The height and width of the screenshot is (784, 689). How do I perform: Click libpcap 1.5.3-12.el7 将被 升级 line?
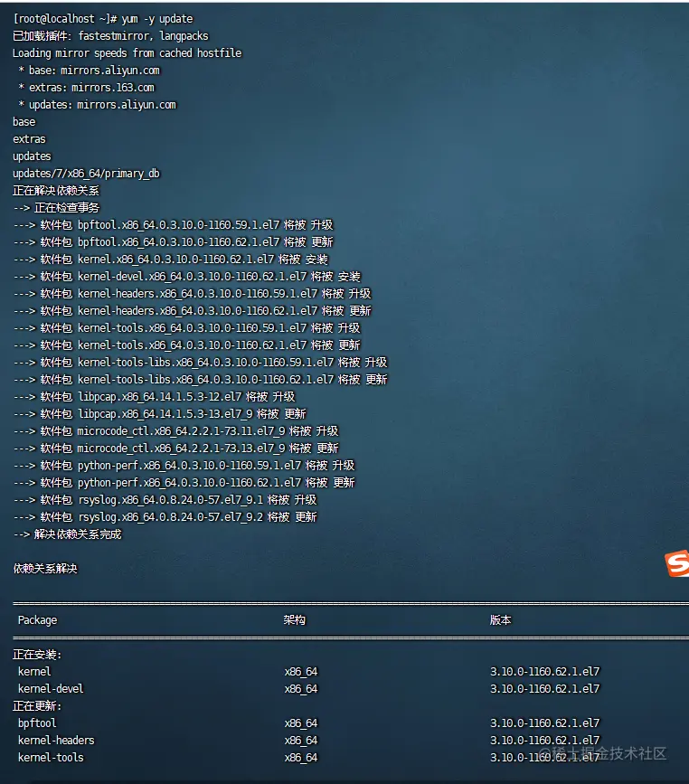(154, 396)
